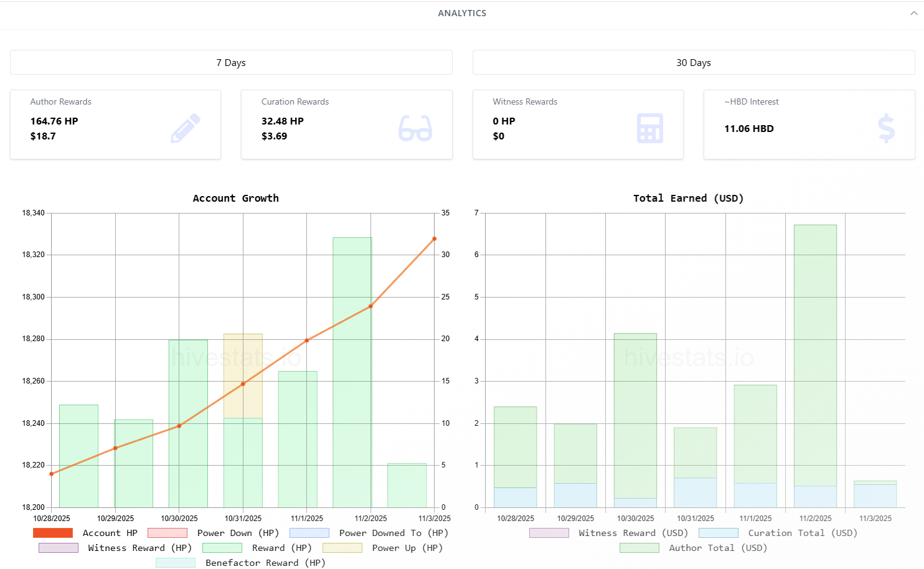
Task: Click the 11/2/2025 bar in Total Earned
Action: 815,355
